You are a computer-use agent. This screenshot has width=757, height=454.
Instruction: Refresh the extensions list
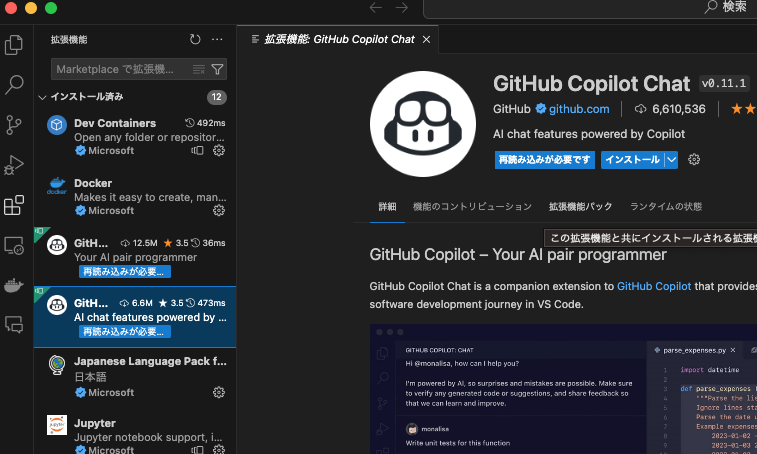195,39
